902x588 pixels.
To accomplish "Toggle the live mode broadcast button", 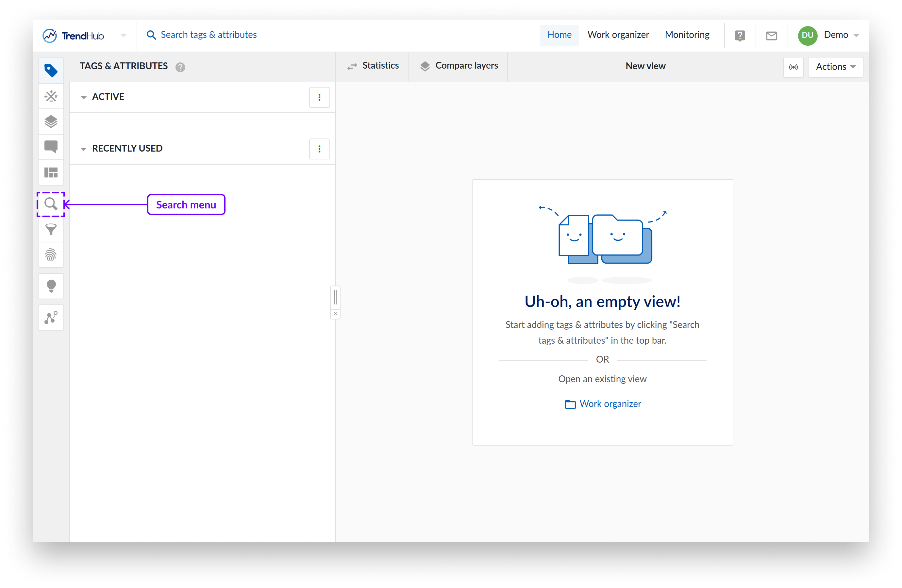I will (793, 67).
